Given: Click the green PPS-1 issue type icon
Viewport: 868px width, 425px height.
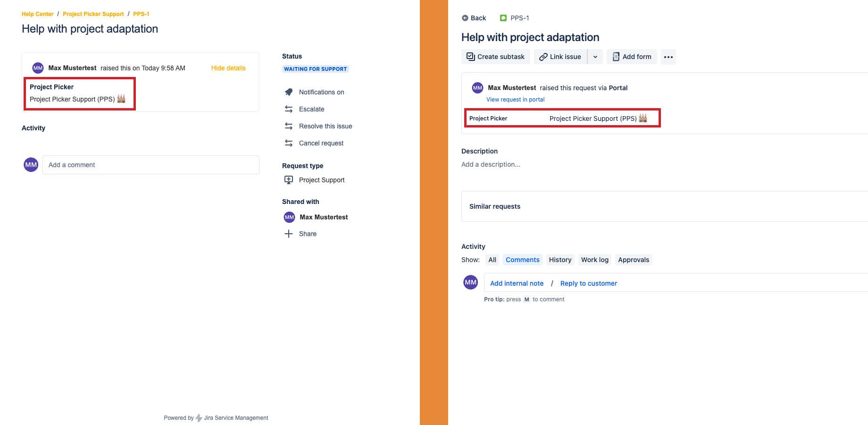Looking at the screenshot, I should 503,18.
